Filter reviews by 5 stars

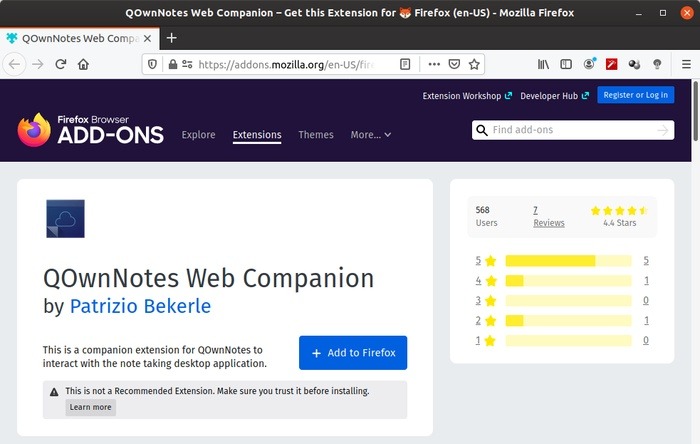tap(486, 261)
